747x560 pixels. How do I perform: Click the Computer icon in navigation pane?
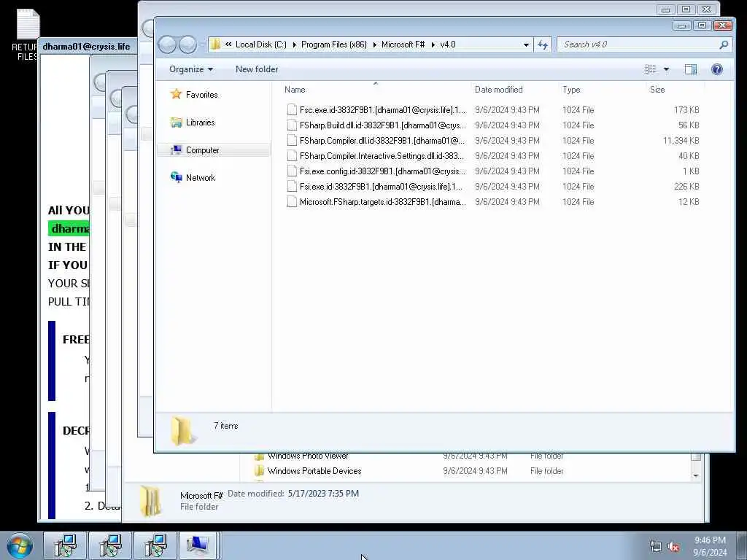coord(177,150)
